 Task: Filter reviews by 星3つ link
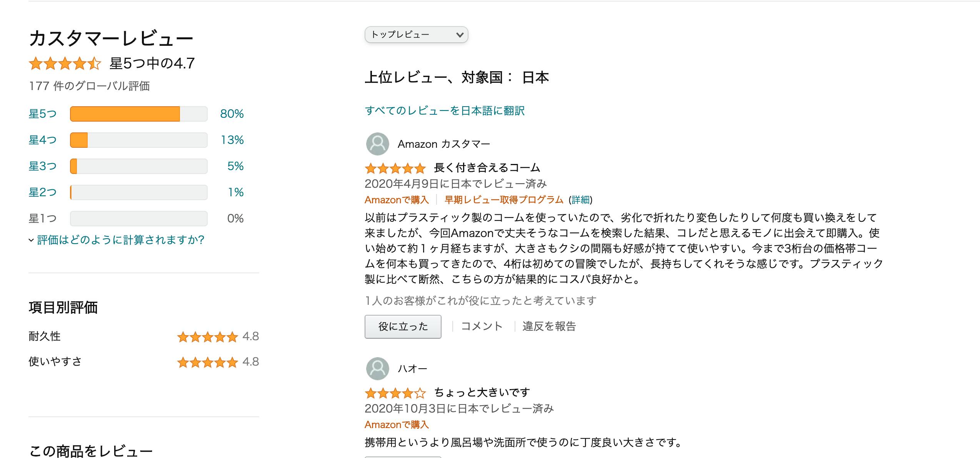pos(43,166)
